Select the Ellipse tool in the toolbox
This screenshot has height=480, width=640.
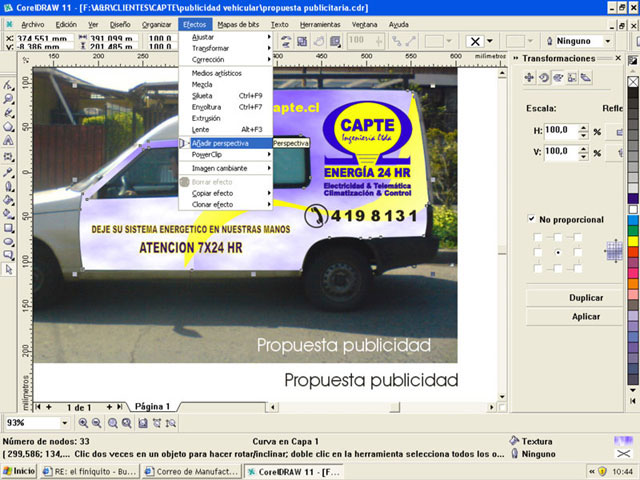[8, 242]
